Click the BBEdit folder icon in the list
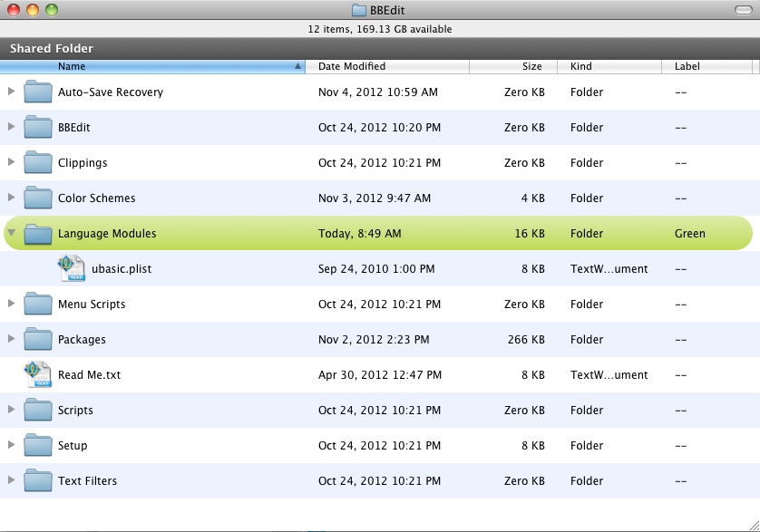The image size is (760, 532). 38,127
